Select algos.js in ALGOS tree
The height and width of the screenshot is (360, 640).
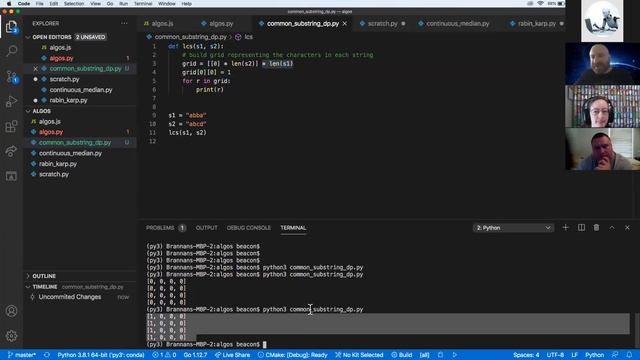80,122
